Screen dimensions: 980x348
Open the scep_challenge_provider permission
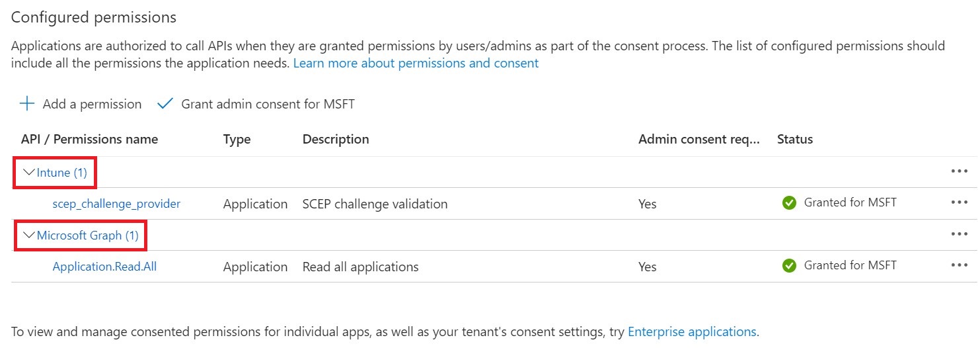116,204
